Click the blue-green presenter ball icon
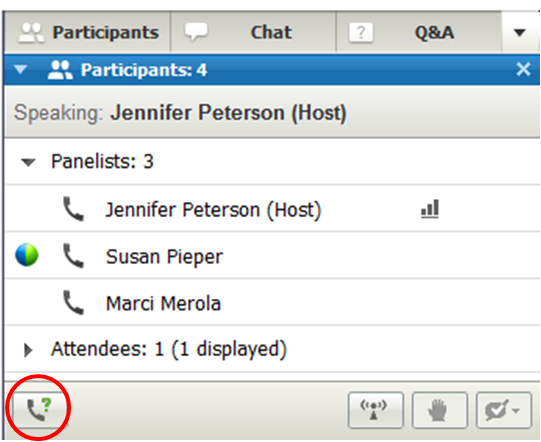The image size is (541, 442). [x=27, y=255]
